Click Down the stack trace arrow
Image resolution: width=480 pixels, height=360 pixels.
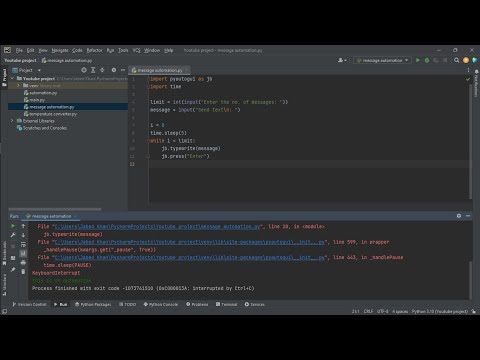pyautogui.click(x=23, y=235)
